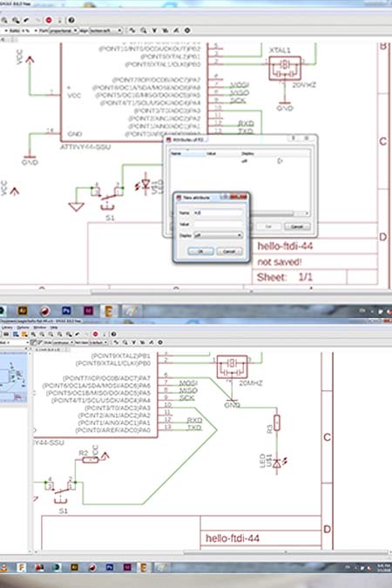
Task: Click the gear-shaped icon at the end of the upper parameter bar
Action: click(x=187, y=30)
